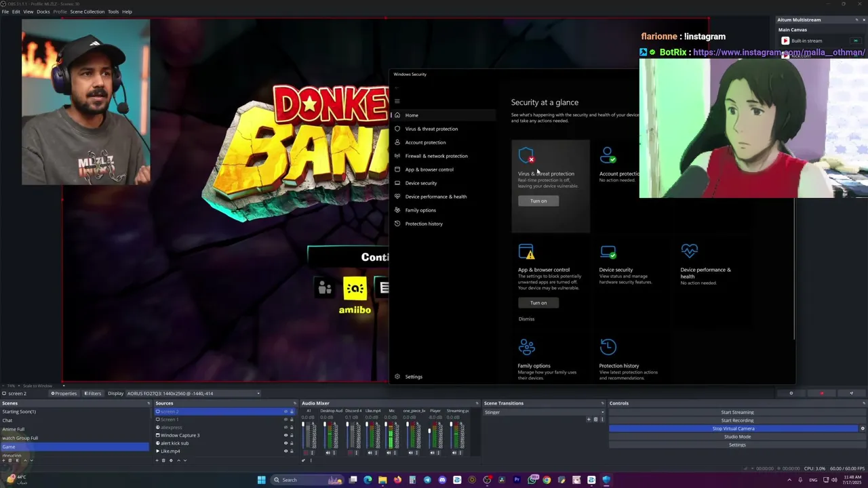Open the Help menu in OBS
868x488 pixels.
[127, 12]
